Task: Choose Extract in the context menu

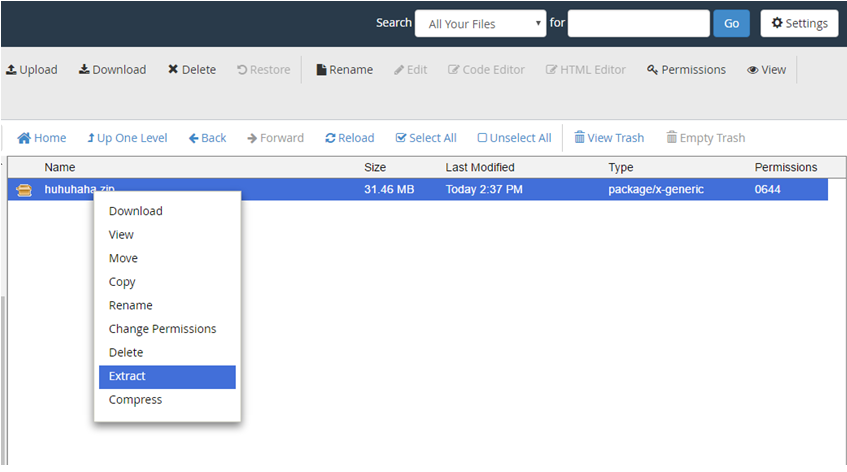Action: 167,377
